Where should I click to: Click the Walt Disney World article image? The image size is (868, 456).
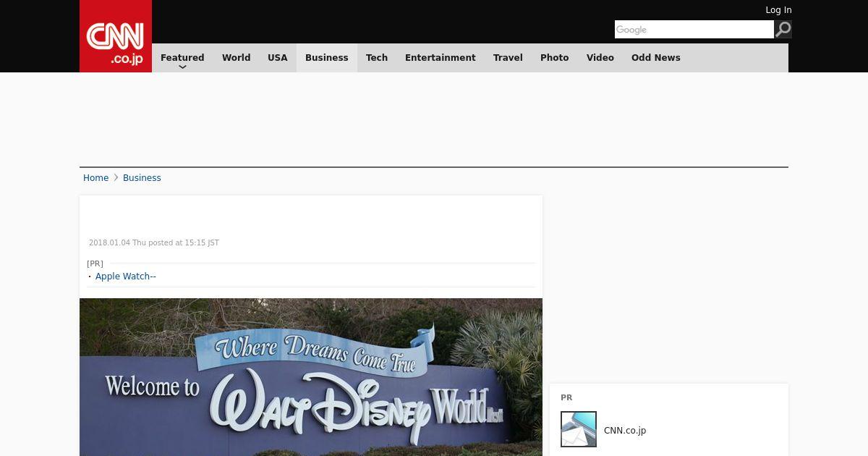311,377
